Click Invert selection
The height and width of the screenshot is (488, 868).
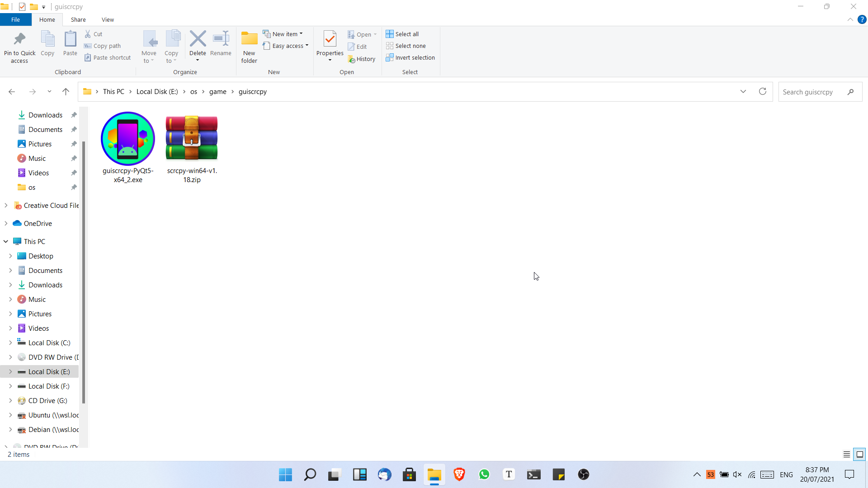(410, 57)
